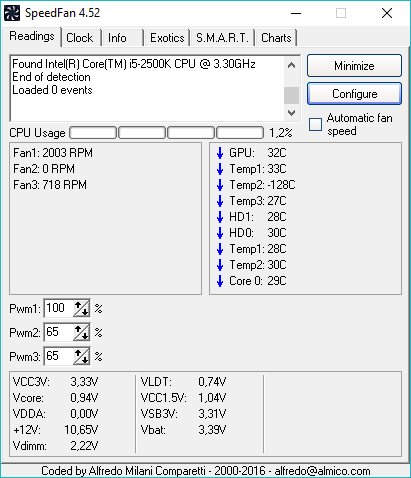Screen dimensions: 411x478
Task: Click the VSB3V 3,31V voltage reading
Action: coord(183,414)
